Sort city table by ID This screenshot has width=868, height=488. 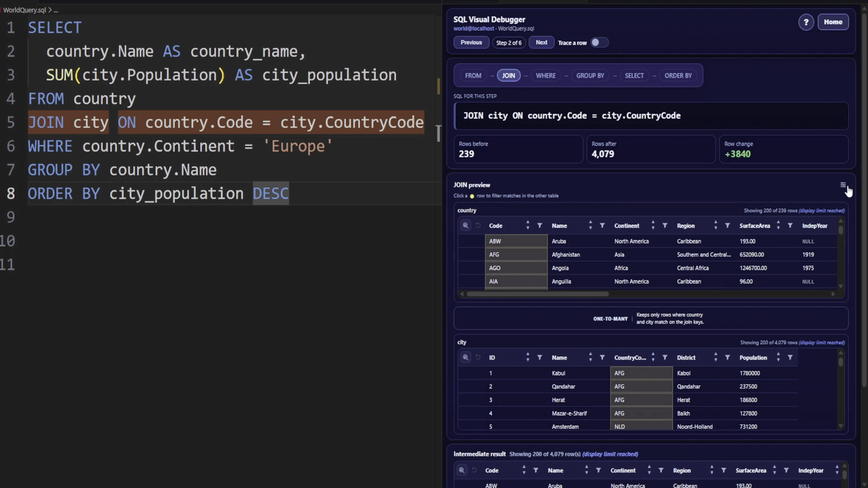tap(528, 358)
